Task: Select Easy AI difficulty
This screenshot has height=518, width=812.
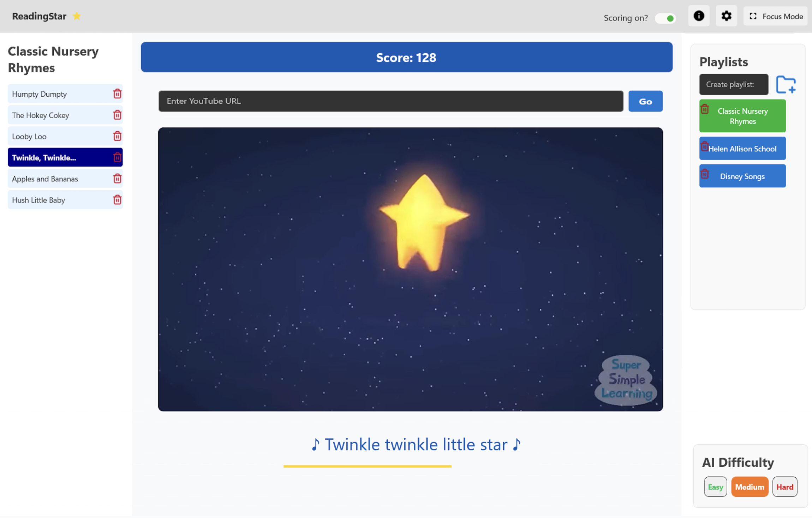Action: [x=715, y=487]
